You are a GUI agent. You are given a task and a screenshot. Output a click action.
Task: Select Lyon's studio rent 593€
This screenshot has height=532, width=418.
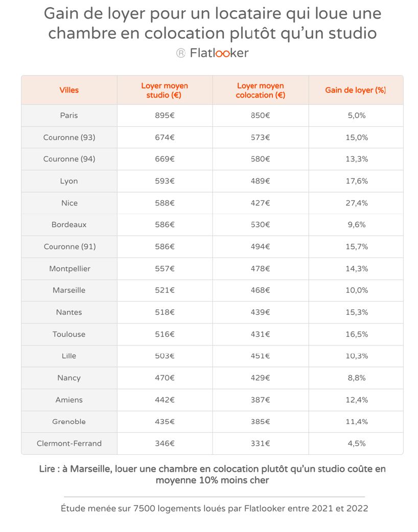pyautogui.click(x=165, y=181)
